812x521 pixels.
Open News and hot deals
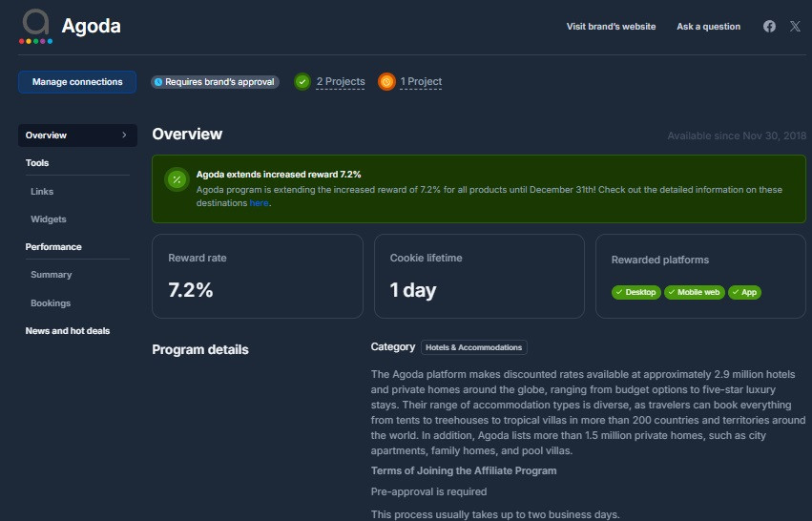68,331
